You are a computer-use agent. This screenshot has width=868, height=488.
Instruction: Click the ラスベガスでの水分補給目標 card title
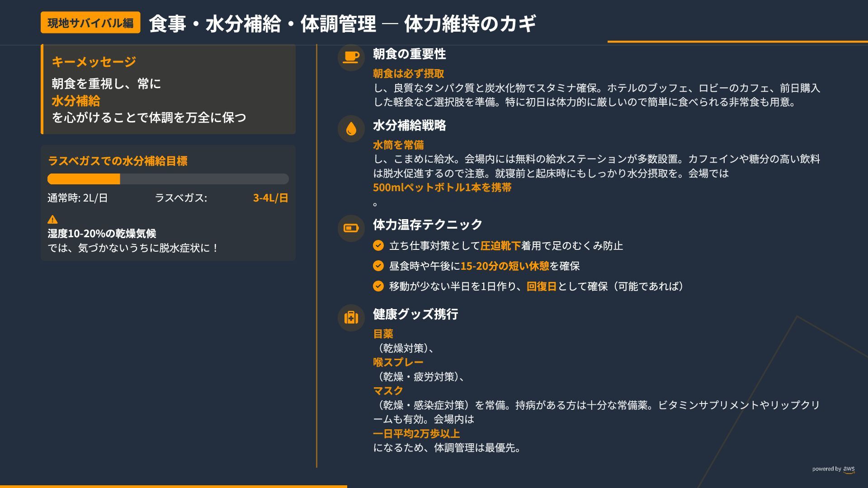[x=118, y=161]
